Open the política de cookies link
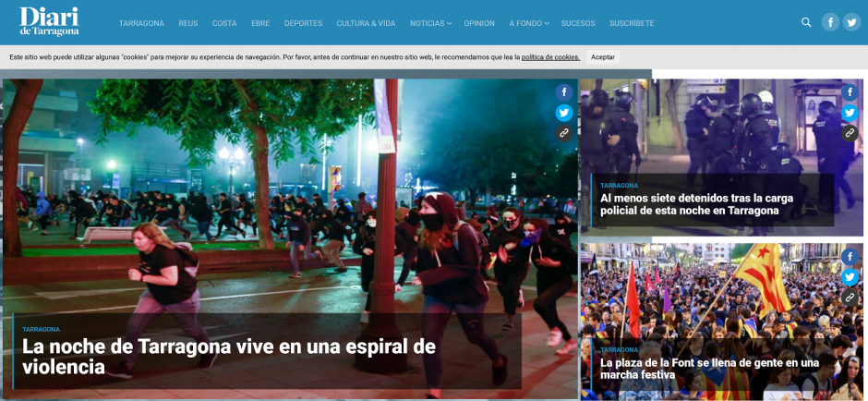 pyautogui.click(x=550, y=57)
